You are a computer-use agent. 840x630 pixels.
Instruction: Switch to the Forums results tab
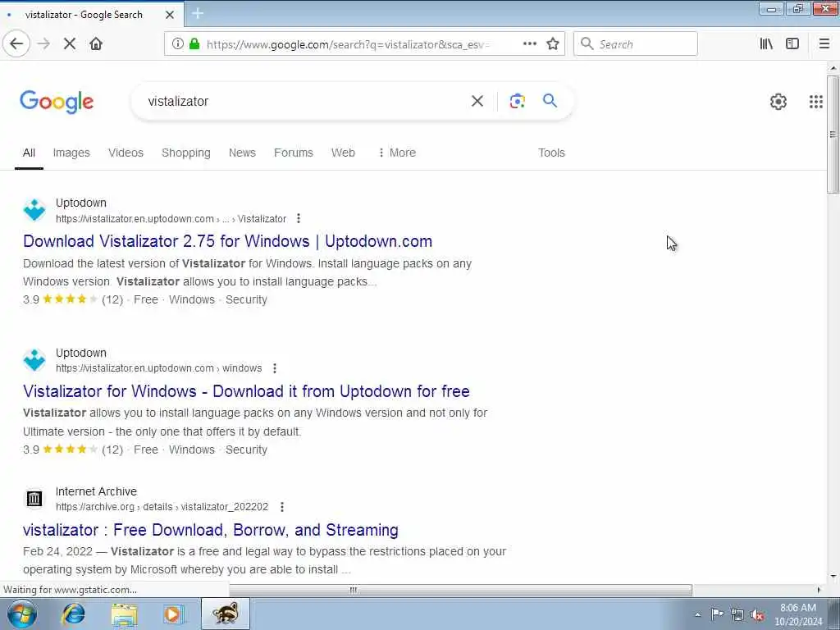point(294,153)
